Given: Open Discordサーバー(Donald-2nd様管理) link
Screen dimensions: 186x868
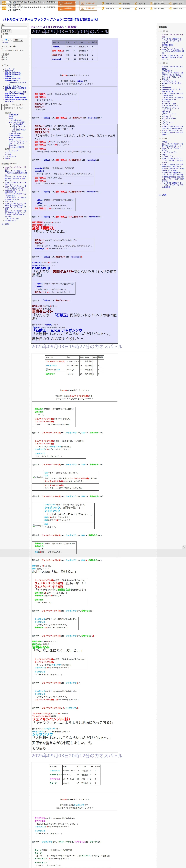Looking at the screenshot, I should point(16,146).
